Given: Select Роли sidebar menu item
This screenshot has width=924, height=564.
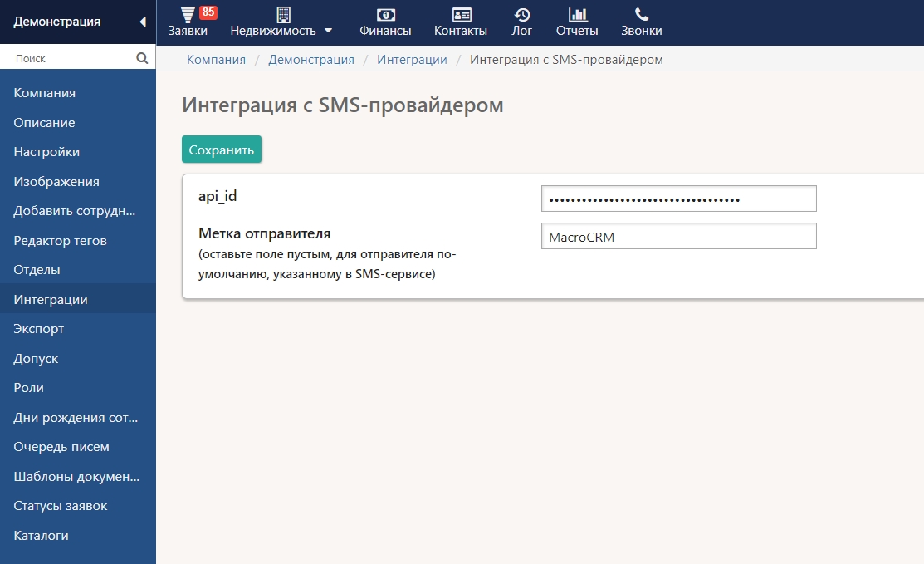Looking at the screenshot, I should point(28,388).
